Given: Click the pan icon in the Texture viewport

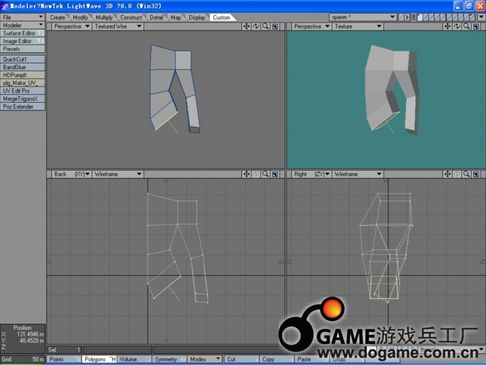Looking at the screenshot, I should [447, 26].
